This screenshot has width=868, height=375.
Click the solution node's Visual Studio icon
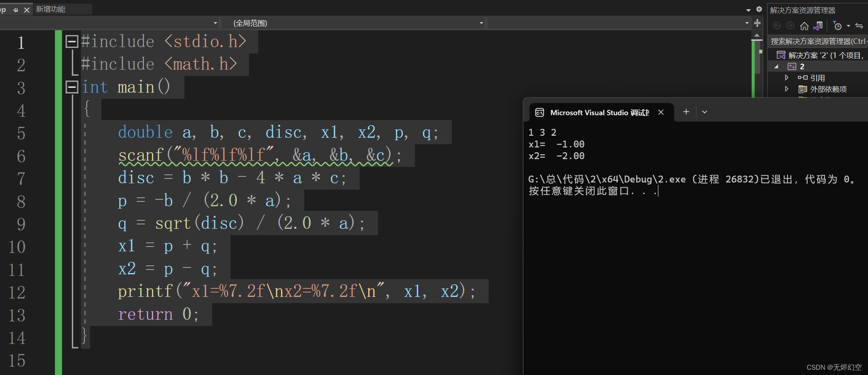(x=781, y=55)
